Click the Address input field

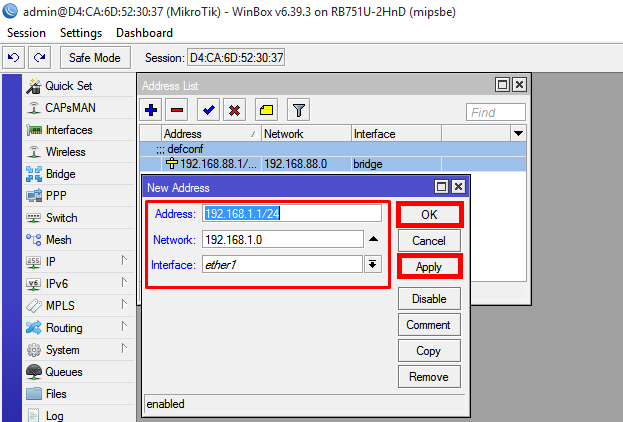(292, 214)
